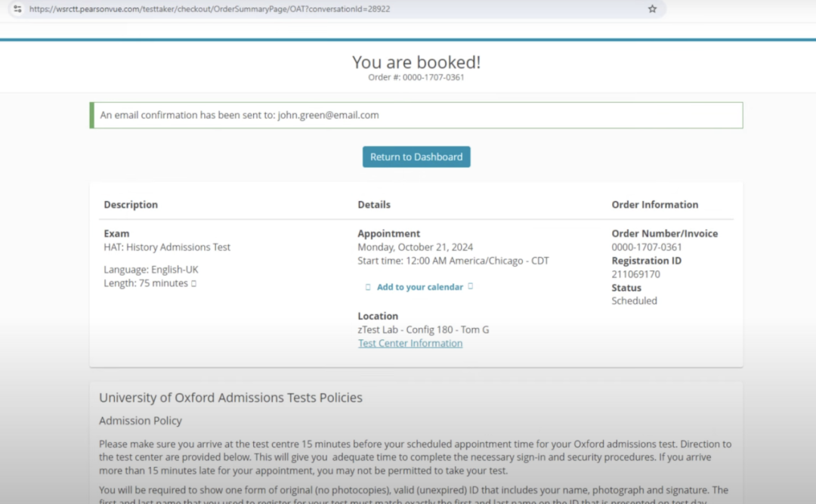Viewport: 816px width, 504px height.
Task: Select the invoice number 0000-1707-0361 under Order Information
Action: 646,247
